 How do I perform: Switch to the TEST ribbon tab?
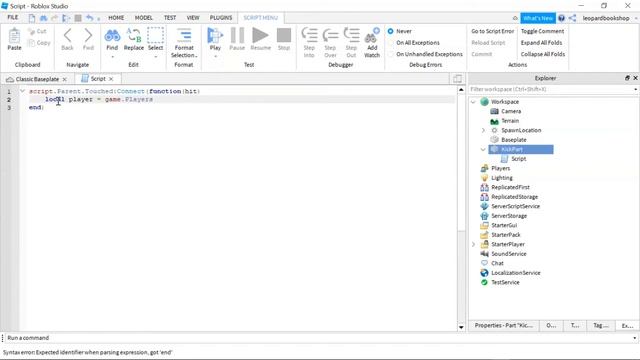pyautogui.click(x=170, y=18)
